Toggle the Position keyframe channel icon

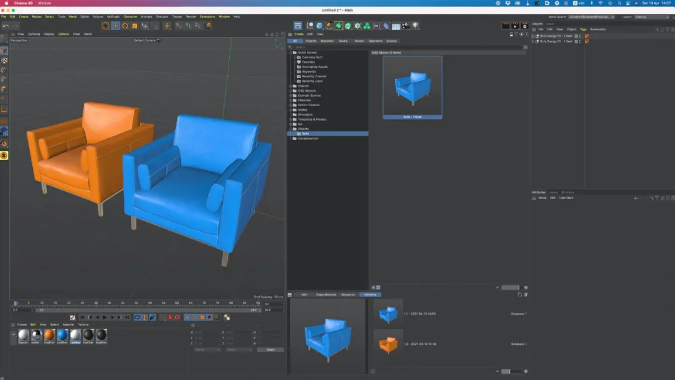click(187, 318)
